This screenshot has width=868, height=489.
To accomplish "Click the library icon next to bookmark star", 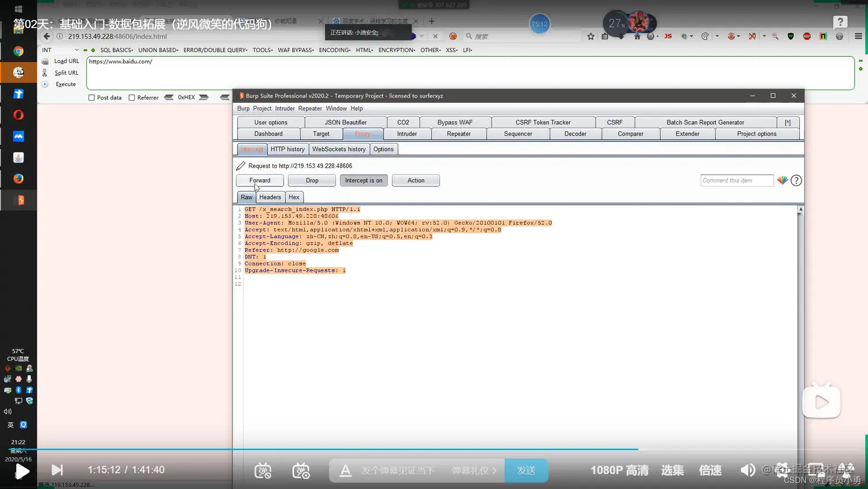I will [604, 36].
